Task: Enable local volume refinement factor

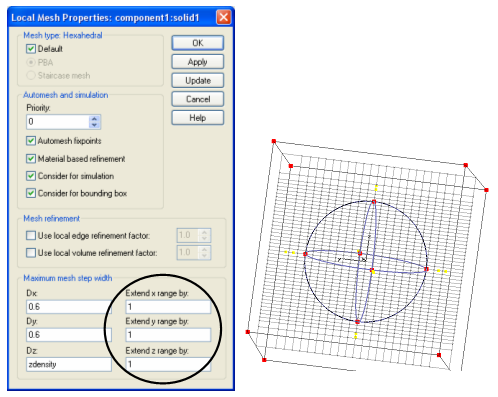Action: click(x=31, y=253)
